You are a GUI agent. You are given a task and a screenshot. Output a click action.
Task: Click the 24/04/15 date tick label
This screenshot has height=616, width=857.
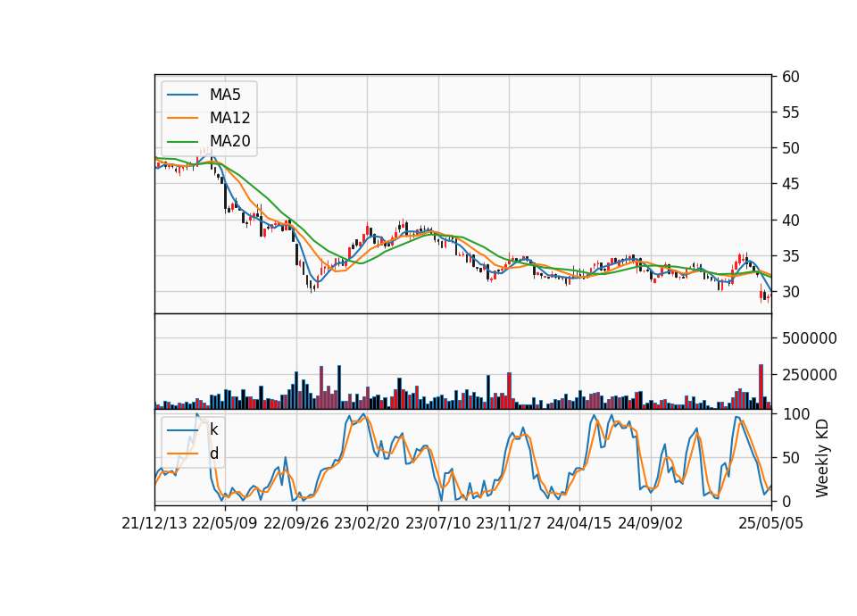[578, 524]
